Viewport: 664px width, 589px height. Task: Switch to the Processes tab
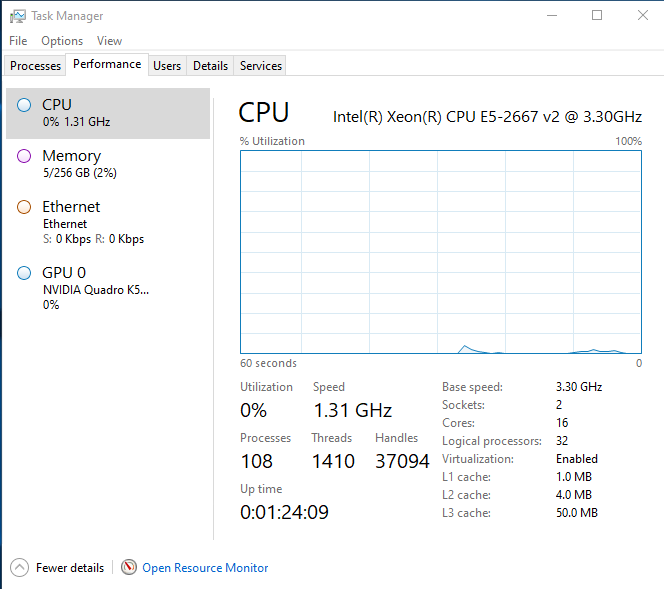coord(36,66)
